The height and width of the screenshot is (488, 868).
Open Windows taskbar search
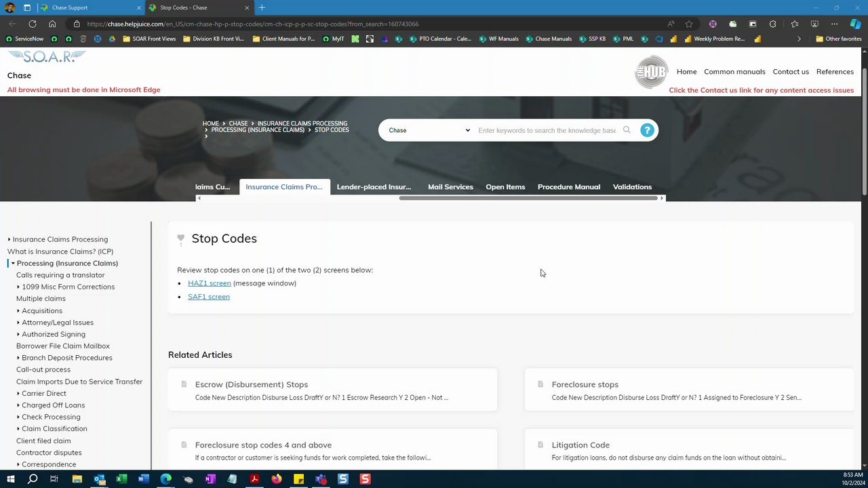[x=32, y=479]
